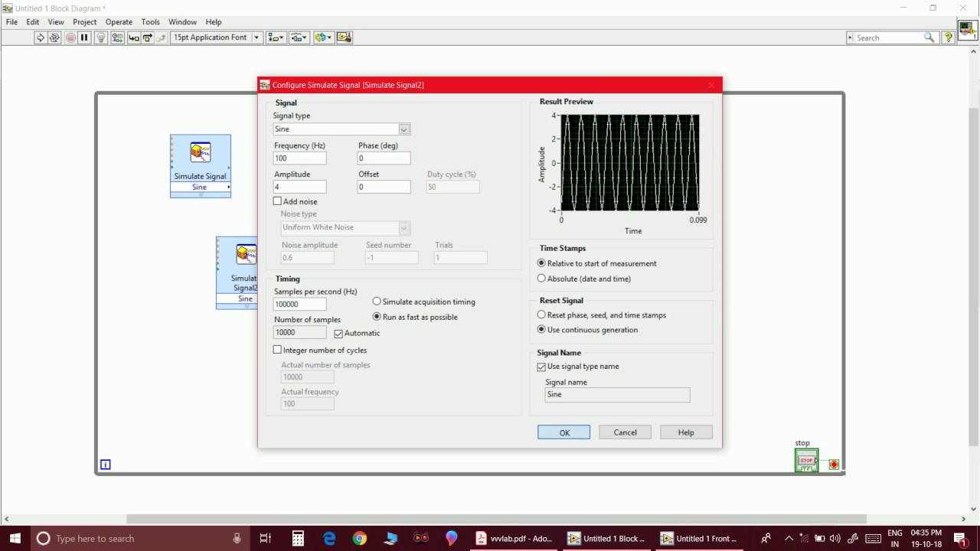
Task: Open the Tools menu
Action: pyautogui.click(x=151, y=22)
